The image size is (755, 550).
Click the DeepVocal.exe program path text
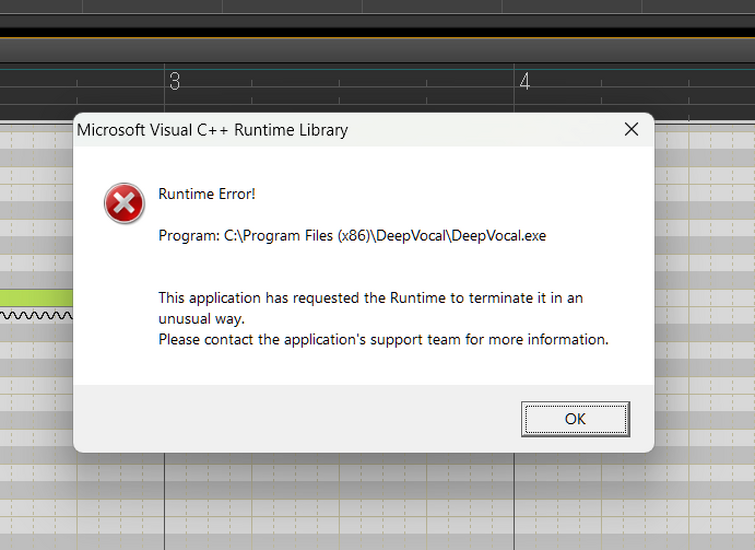(352, 236)
